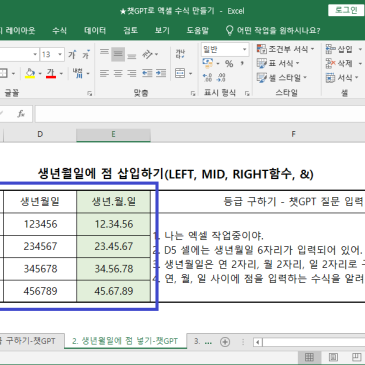Expand the merge cells dropdown arrow
365x365 pixels.
[x=191, y=73]
